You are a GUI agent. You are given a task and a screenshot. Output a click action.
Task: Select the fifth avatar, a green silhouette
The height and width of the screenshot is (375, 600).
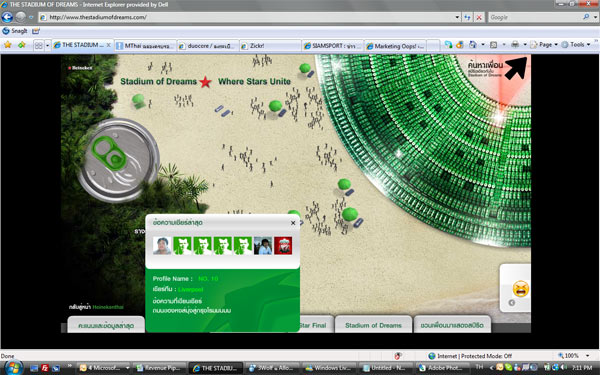pos(243,246)
